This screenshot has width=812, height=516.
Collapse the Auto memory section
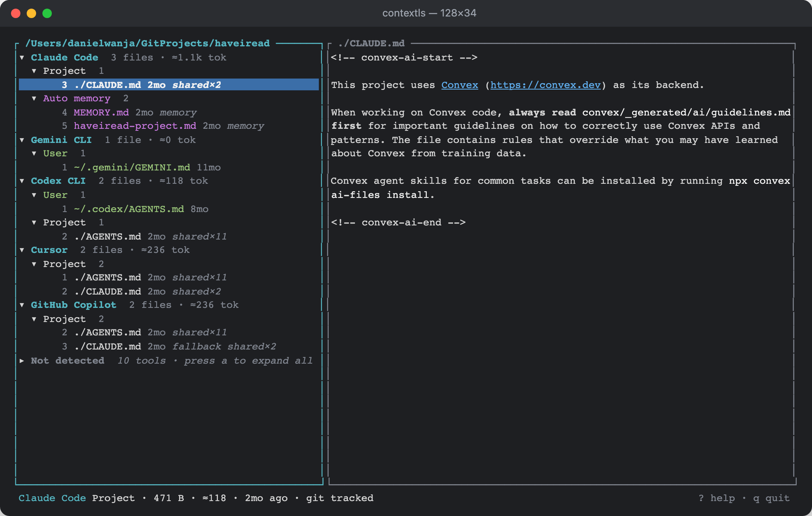point(34,99)
